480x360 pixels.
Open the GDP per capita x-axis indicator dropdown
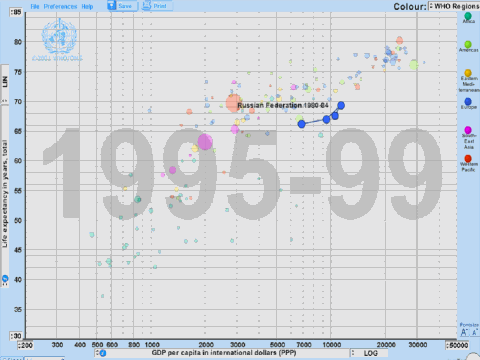[223, 353]
